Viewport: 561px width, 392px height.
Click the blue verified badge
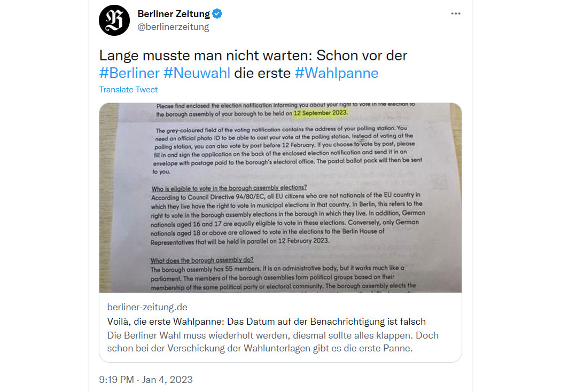click(217, 13)
